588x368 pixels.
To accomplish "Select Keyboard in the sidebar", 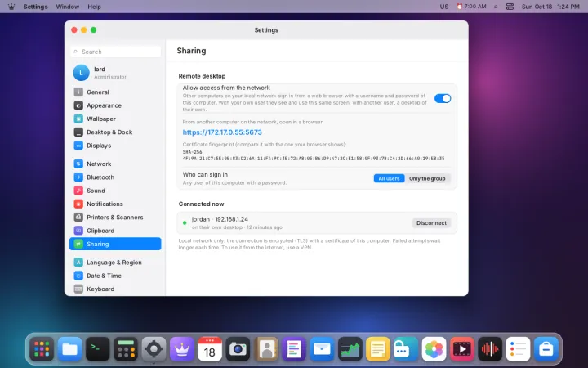I will pos(115,289).
